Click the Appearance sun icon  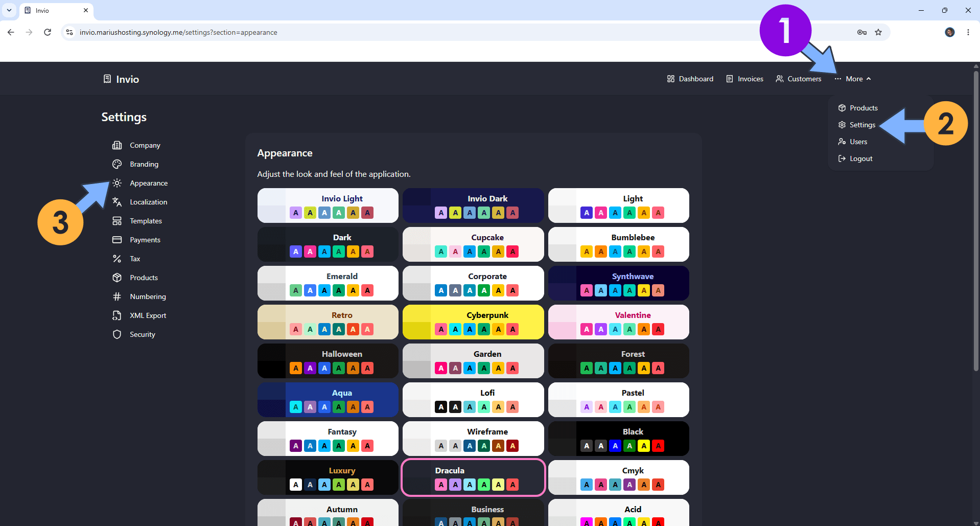[x=117, y=183]
